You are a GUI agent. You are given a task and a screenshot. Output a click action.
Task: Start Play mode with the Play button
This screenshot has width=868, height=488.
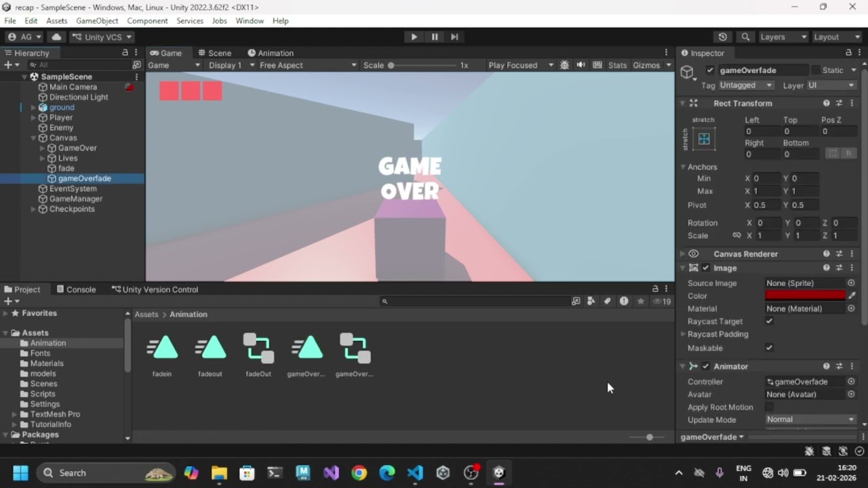point(414,37)
